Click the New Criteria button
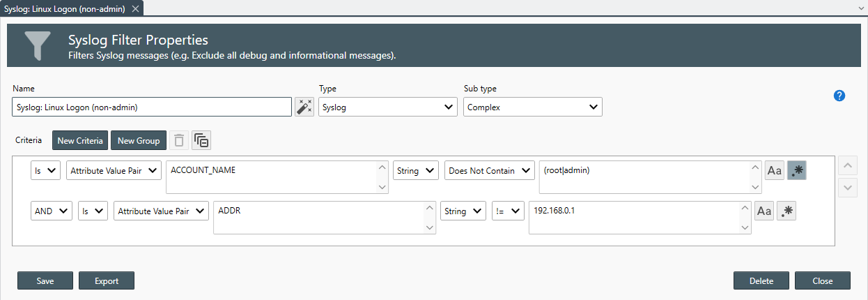The height and width of the screenshot is (300, 868). [x=80, y=140]
